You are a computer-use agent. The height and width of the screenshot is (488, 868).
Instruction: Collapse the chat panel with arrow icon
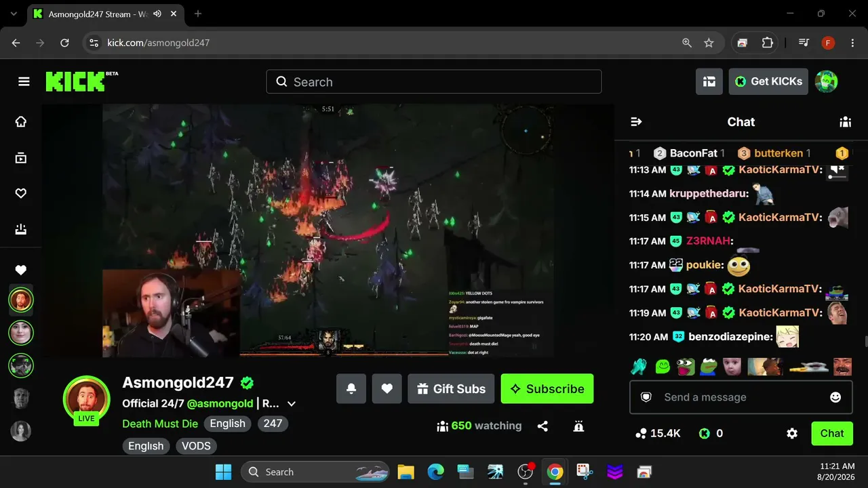(x=636, y=122)
